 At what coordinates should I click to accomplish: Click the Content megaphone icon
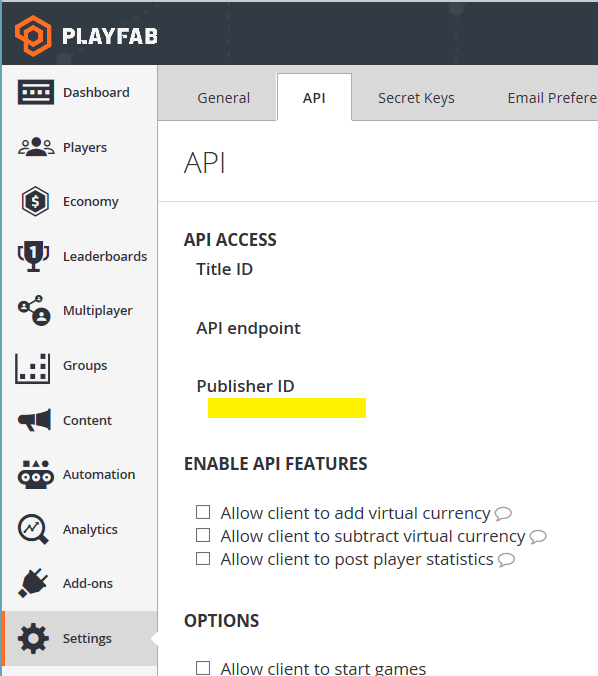tap(34, 420)
